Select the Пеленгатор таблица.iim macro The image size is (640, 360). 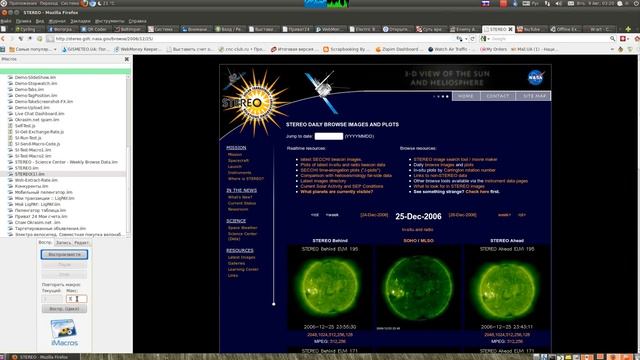40,210
